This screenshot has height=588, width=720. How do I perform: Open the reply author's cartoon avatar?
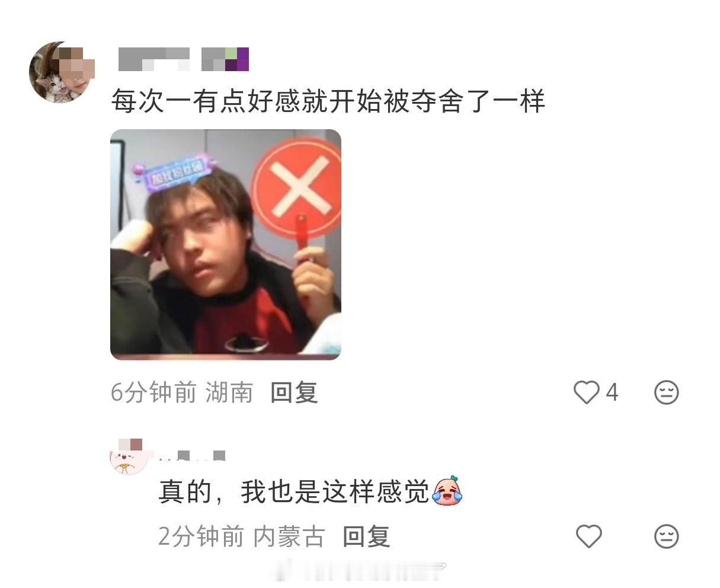point(129,458)
